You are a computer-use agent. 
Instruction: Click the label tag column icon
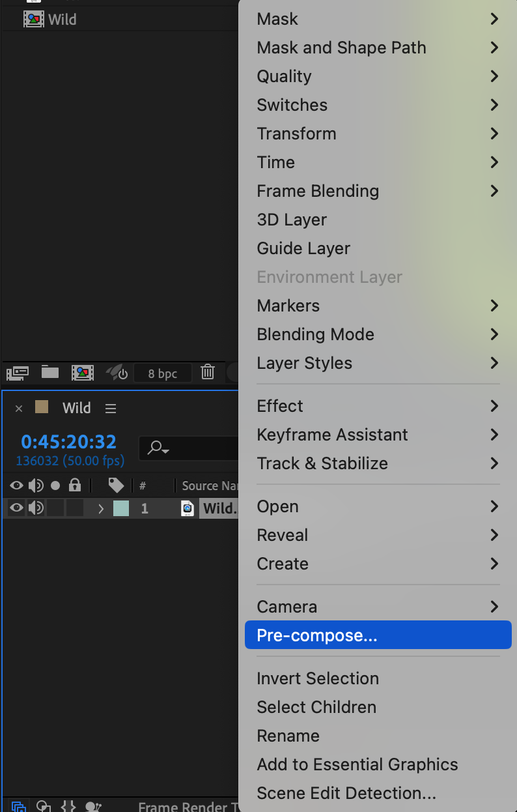click(x=116, y=486)
